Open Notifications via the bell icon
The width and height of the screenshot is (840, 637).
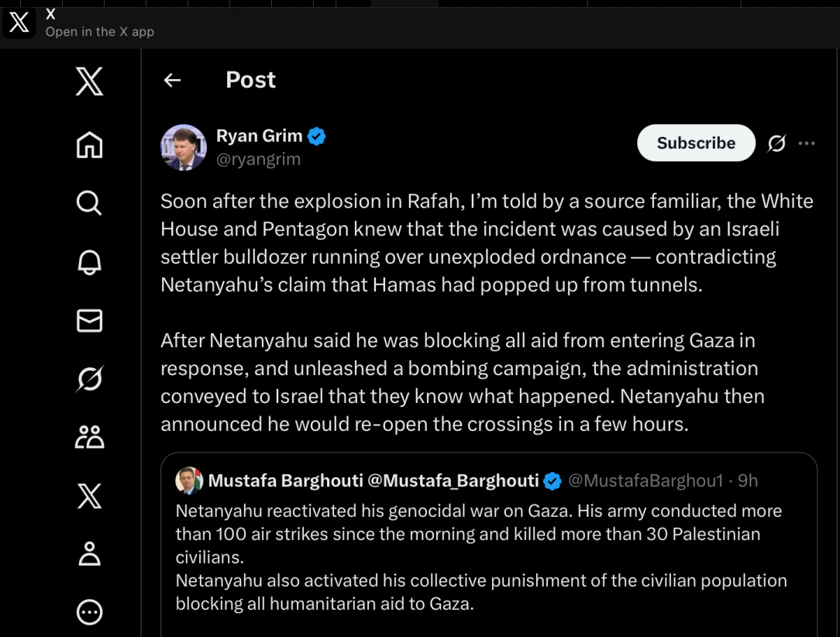tap(89, 262)
